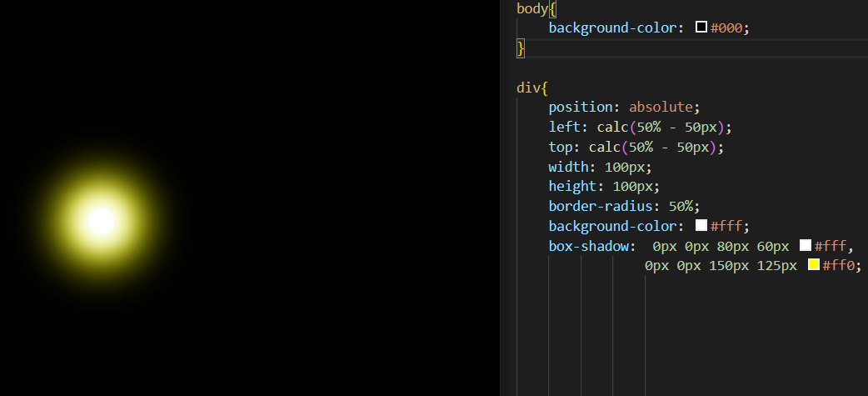This screenshot has width=868, height=396.
Task: Click the 50% border-radius value
Action: [684, 206]
